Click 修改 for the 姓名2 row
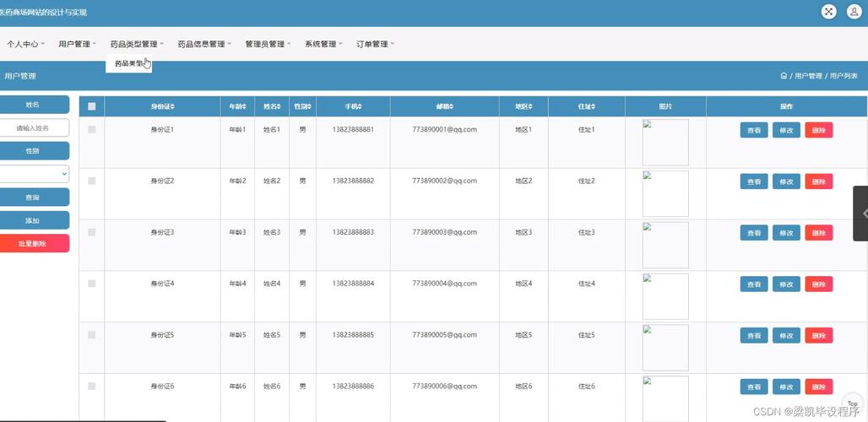868x422 pixels. (x=787, y=181)
